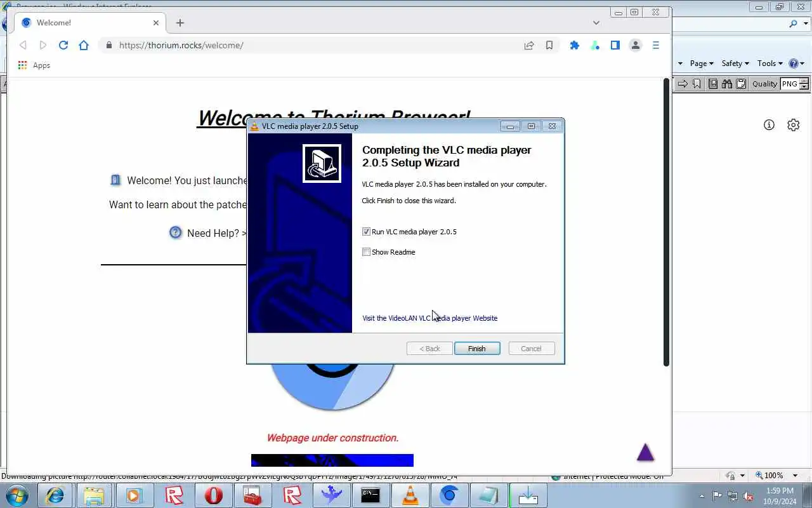Click the taskbar clock showing 1:59 PM
The width and height of the screenshot is (812, 508).
780,496
